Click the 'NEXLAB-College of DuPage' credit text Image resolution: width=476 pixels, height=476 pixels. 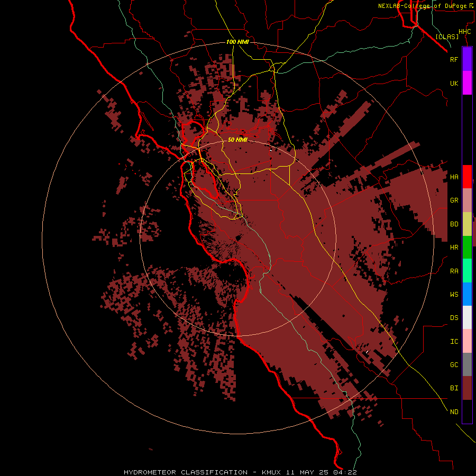tap(422, 6)
